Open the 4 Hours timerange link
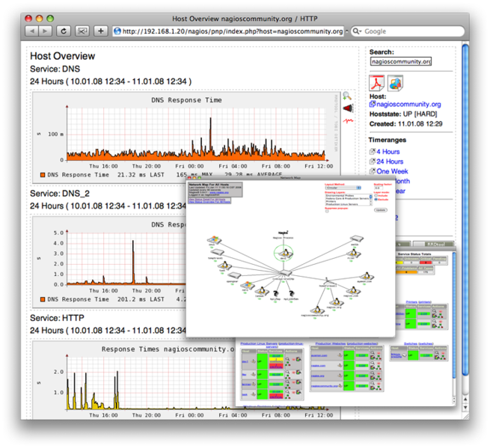Screen dimensions: 490x448 coord(387,152)
